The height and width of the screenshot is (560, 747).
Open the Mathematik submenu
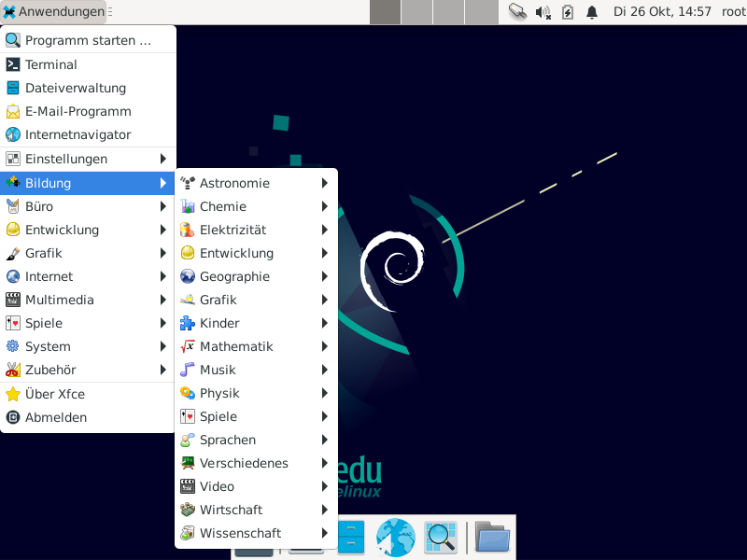(236, 346)
